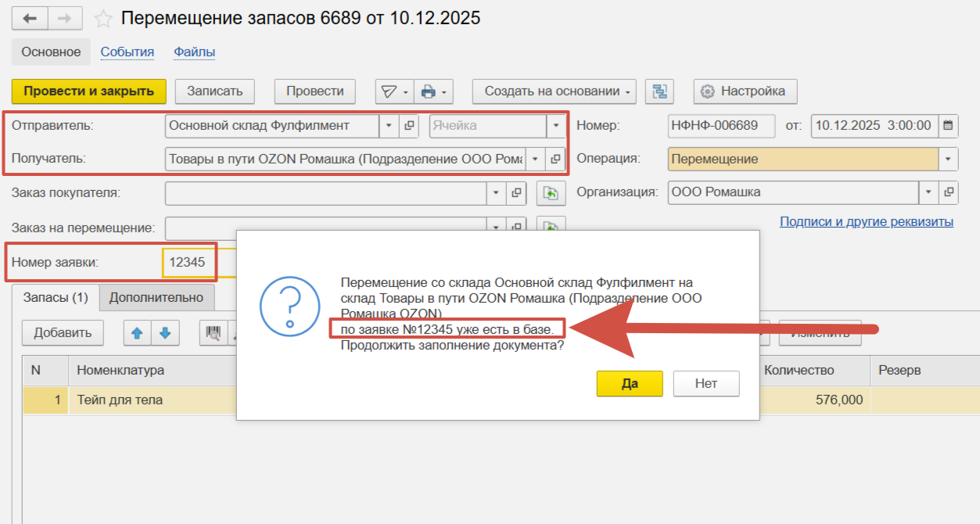Open the Файлы tab

[194, 52]
